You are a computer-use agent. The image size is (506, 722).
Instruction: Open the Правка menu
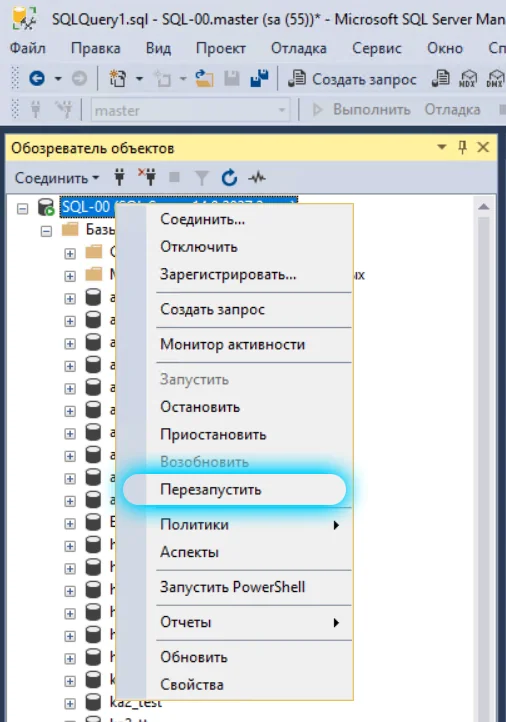pos(96,48)
